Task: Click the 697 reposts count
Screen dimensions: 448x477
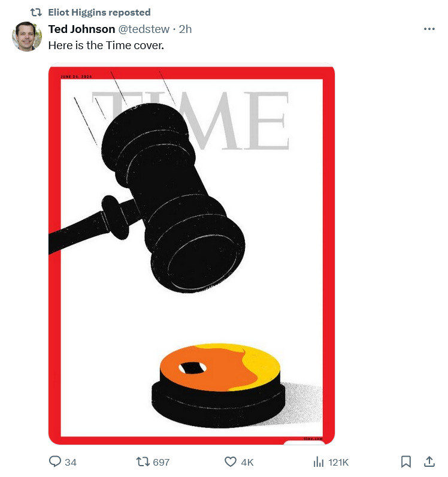Action: [x=161, y=463]
